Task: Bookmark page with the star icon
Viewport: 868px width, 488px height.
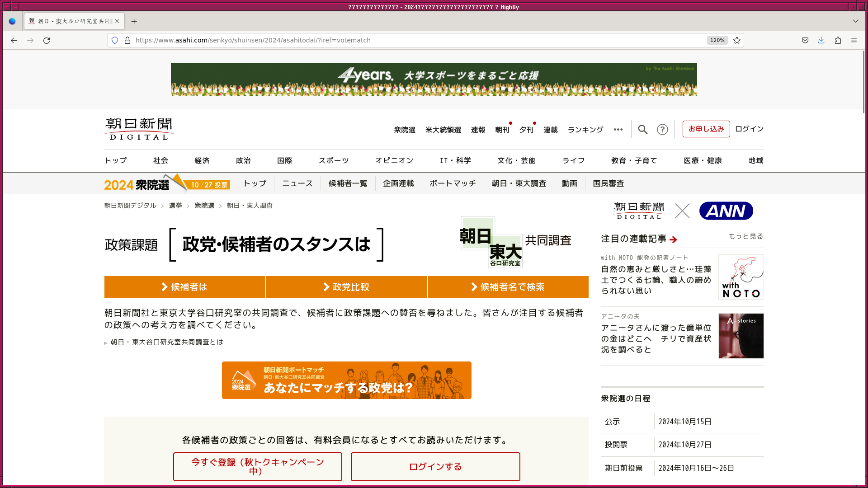Action: (x=737, y=40)
